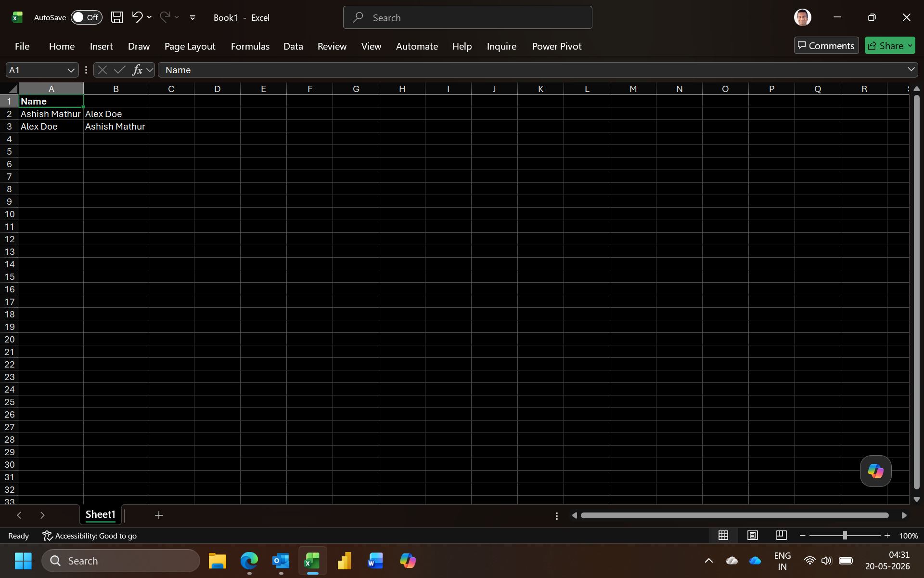Select column B header

(115, 89)
